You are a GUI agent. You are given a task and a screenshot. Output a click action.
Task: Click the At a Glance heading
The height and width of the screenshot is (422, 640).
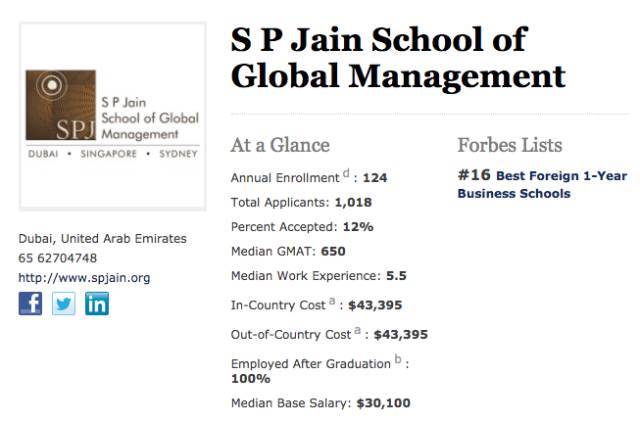click(280, 145)
